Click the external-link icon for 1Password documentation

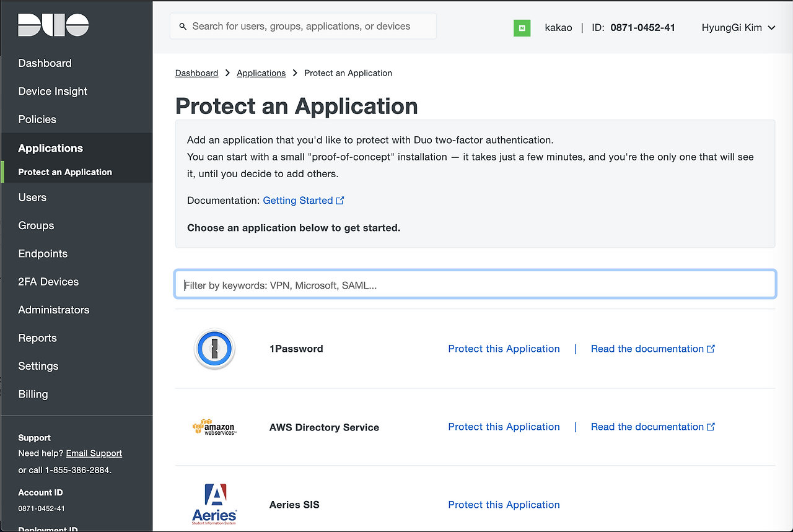711,349
